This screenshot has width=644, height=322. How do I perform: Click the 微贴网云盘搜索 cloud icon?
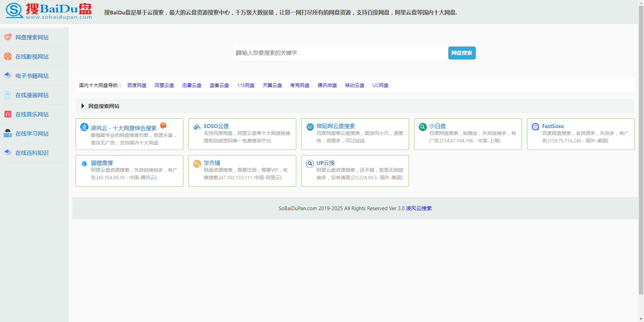point(310,127)
